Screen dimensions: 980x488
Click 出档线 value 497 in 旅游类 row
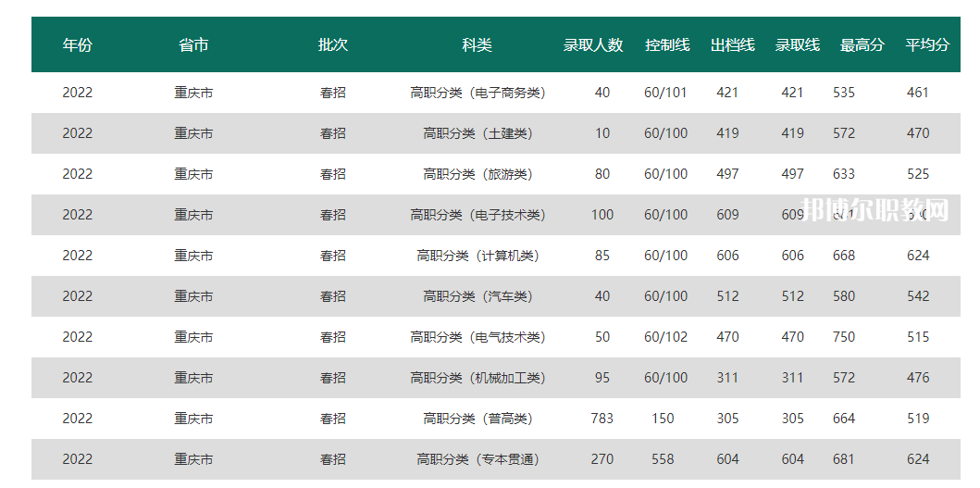click(x=727, y=174)
